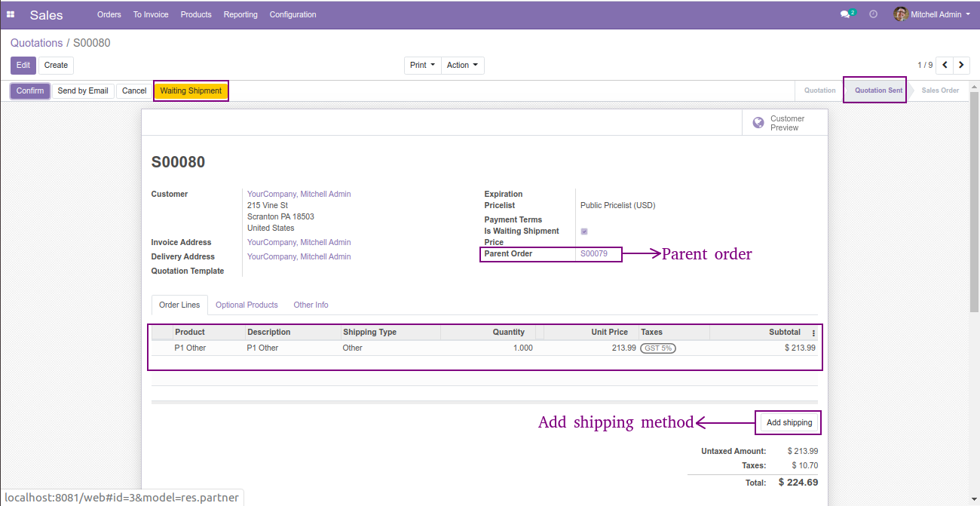Image resolution: width=980 pixels, height=506 pixels.
Task: Click the page vertical scrollbar
Action: 974,204
